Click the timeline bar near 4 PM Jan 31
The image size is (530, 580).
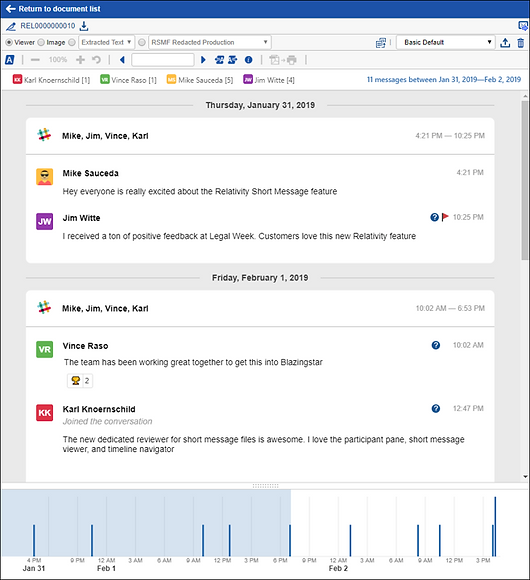(x=34, y=540)
